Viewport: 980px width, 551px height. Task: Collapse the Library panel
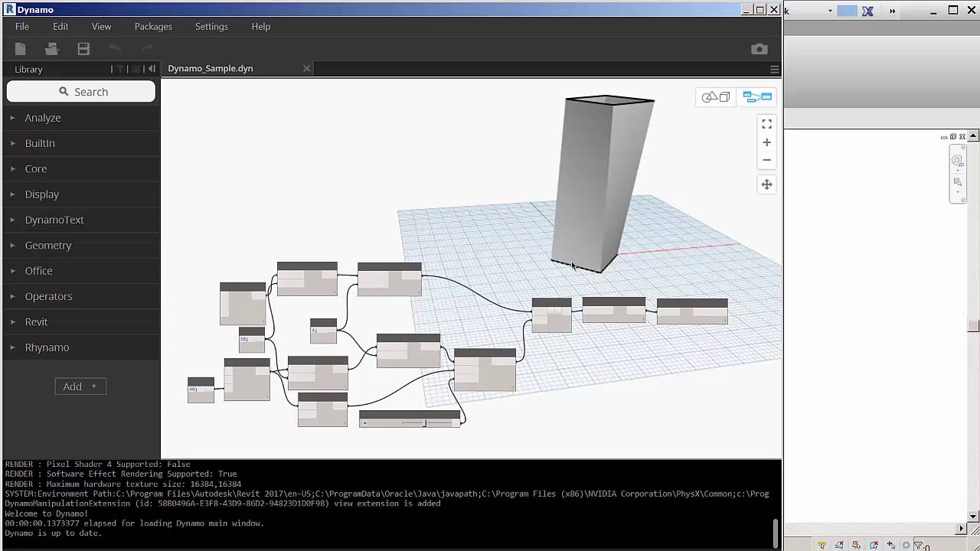151,69
